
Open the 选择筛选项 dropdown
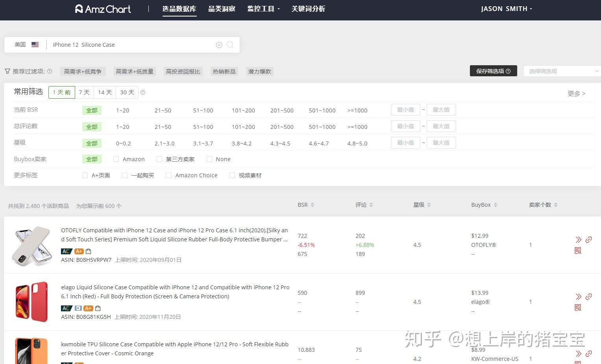tap(562, 71)
